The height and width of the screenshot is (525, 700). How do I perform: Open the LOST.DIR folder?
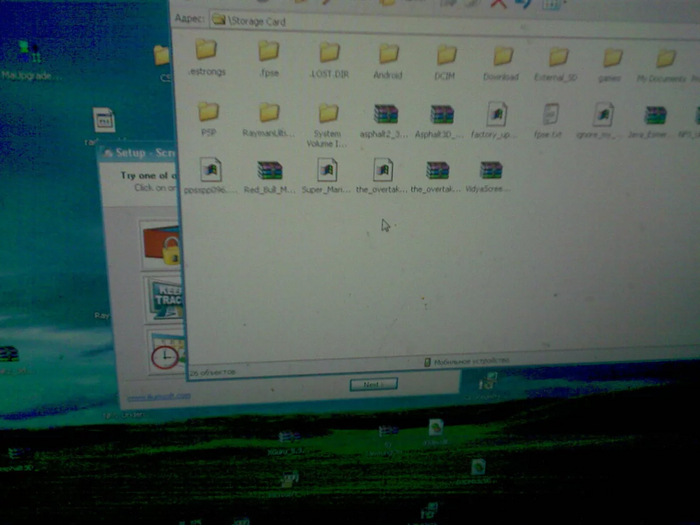click(x=329, y=60)
